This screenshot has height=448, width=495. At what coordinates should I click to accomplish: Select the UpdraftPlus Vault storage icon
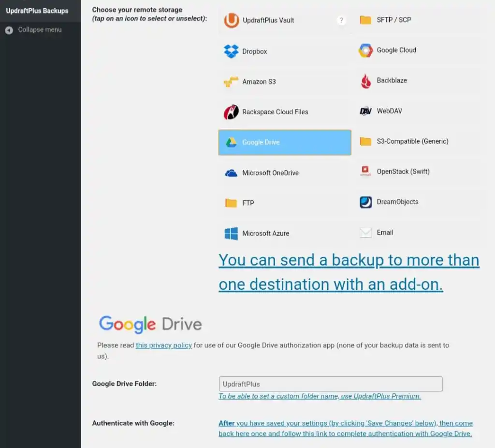coord(232,20)
